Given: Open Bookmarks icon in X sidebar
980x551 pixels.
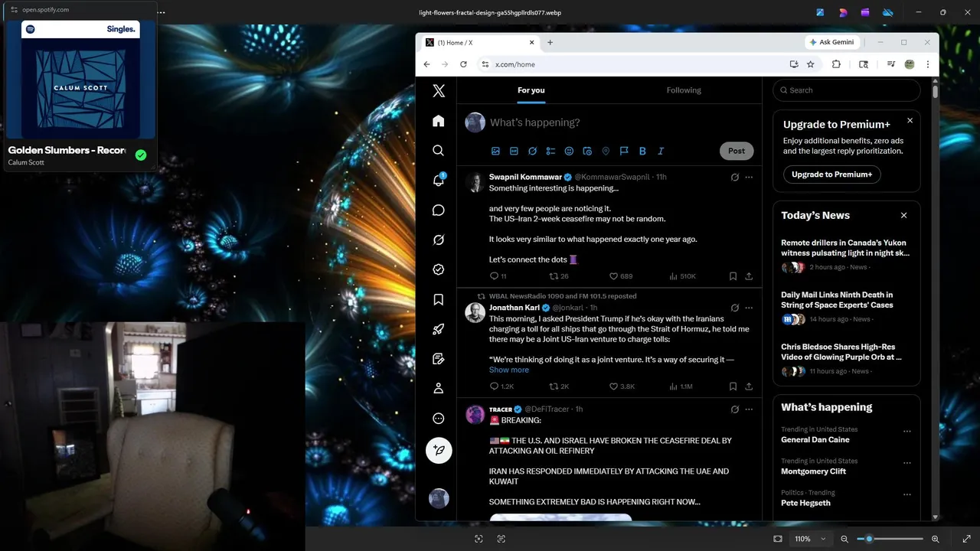Looking at the screenshot, I should click(x=439, y=300).
